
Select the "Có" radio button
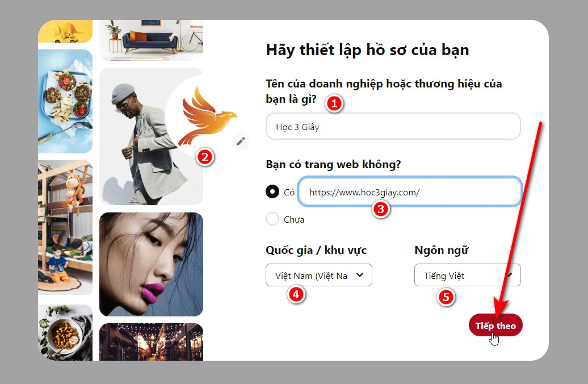click(272, 192)
